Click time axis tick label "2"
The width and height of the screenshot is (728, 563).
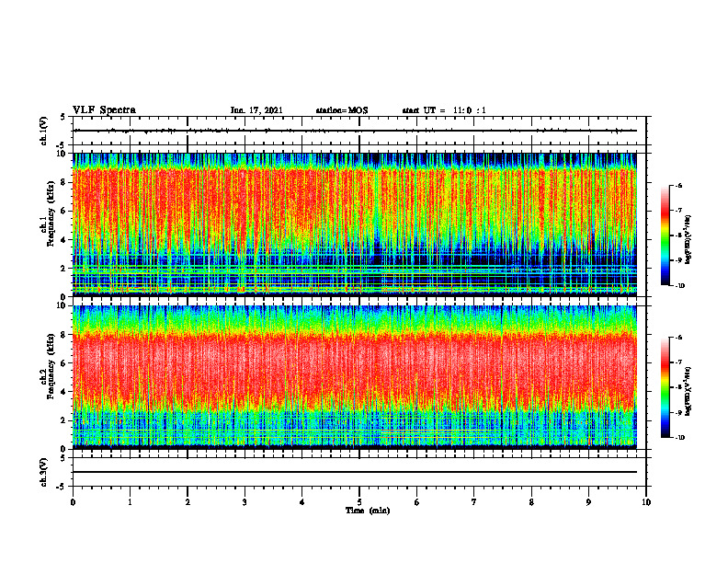click(188, 502)
